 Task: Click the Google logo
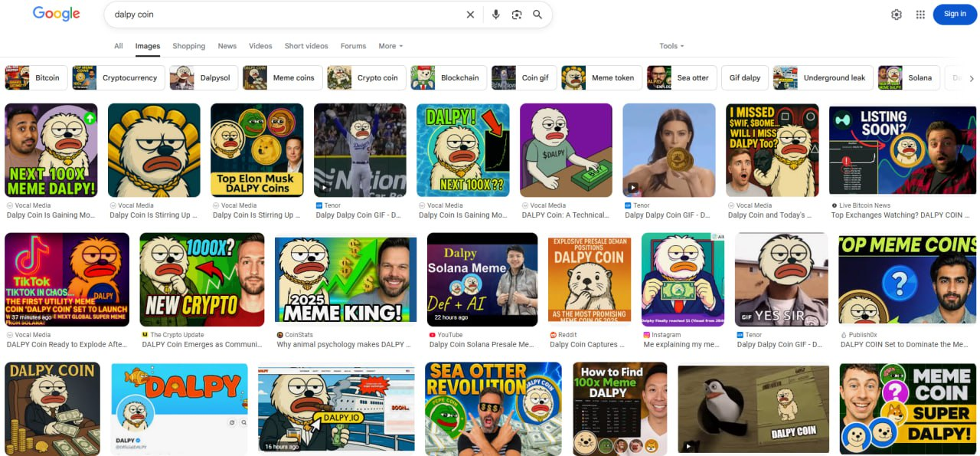coord(56,14)
